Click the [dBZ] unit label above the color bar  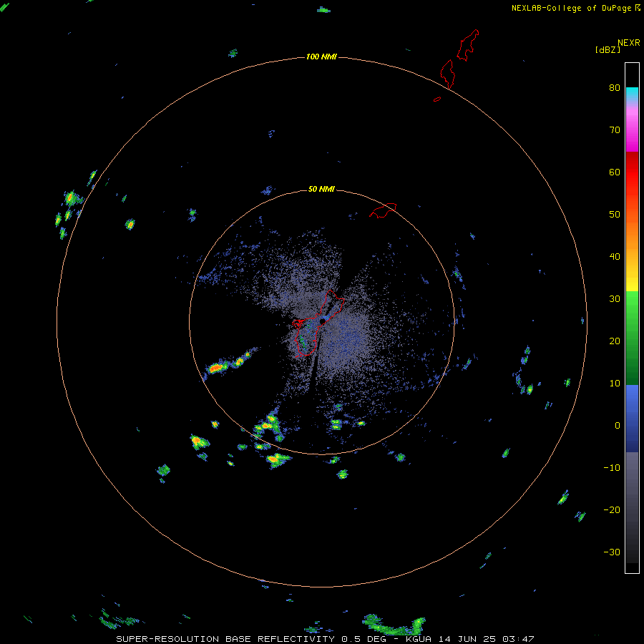tap(608, 49)
